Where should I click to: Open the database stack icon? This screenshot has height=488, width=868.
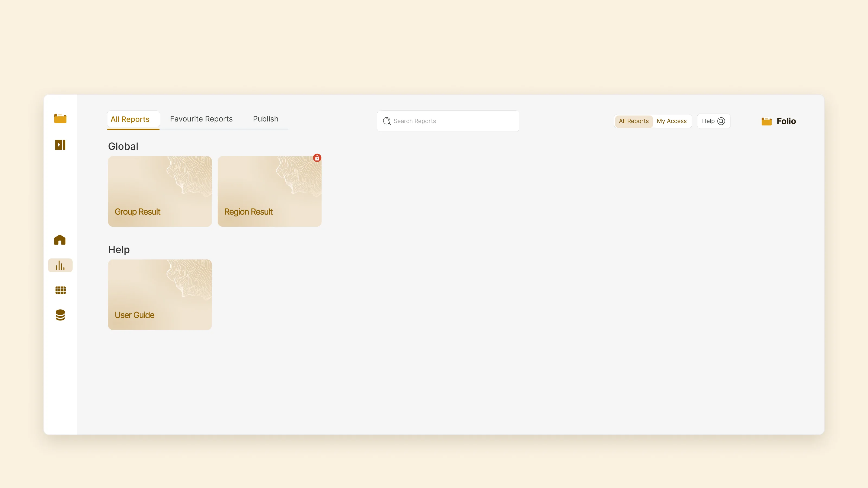pyautogui.click(x=60, y=315)
